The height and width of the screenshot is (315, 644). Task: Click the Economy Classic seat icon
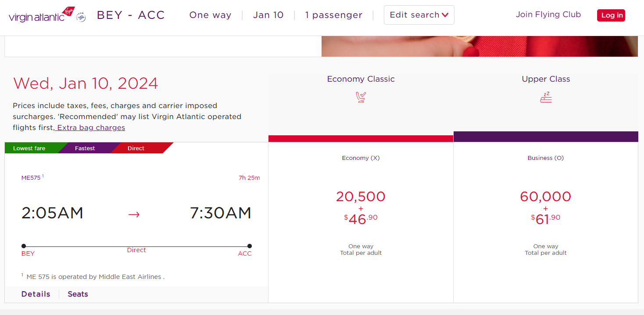click(361, 97)
